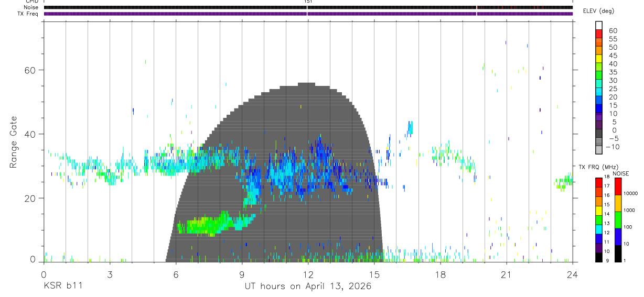Click ELEV scale value 40

tap(612, 64)
